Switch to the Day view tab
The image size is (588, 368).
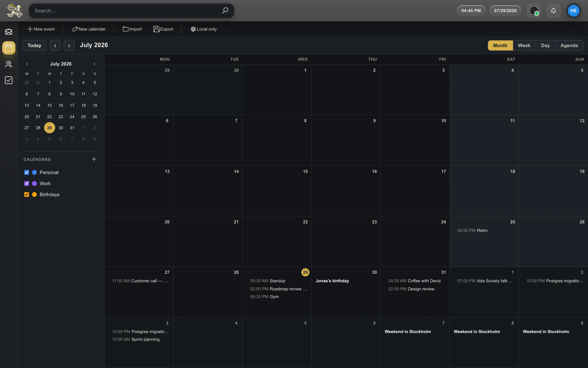click(545, 45)
